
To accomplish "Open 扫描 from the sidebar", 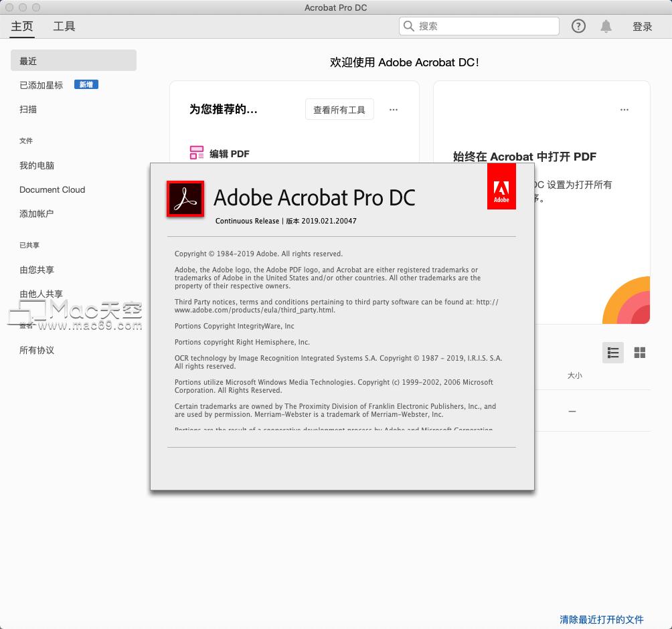I will [x=27, y=109].
